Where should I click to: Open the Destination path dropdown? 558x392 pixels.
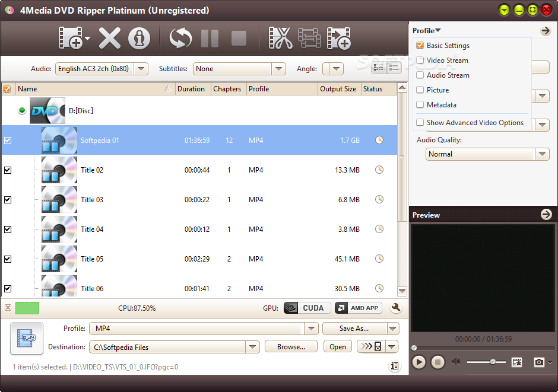(x=252, y=346)
